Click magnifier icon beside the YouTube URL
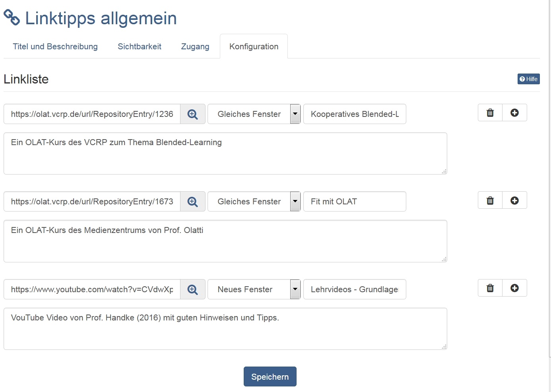This screenshot has height=392, width=551. coord(193,289)
